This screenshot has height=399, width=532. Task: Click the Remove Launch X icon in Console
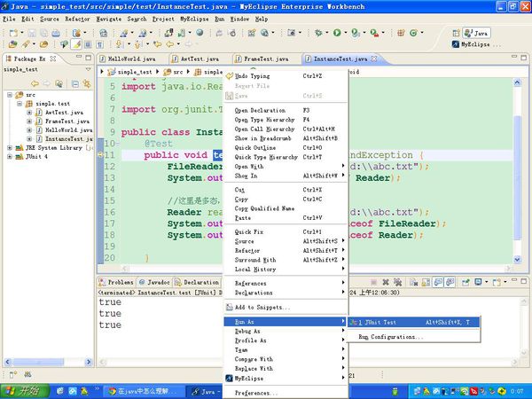pos(386,282)
